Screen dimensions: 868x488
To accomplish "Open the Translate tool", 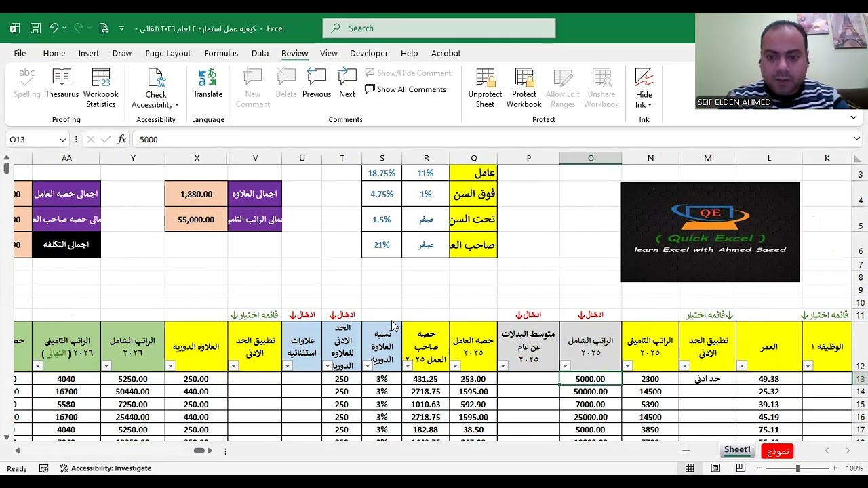I will pos(208,84).
